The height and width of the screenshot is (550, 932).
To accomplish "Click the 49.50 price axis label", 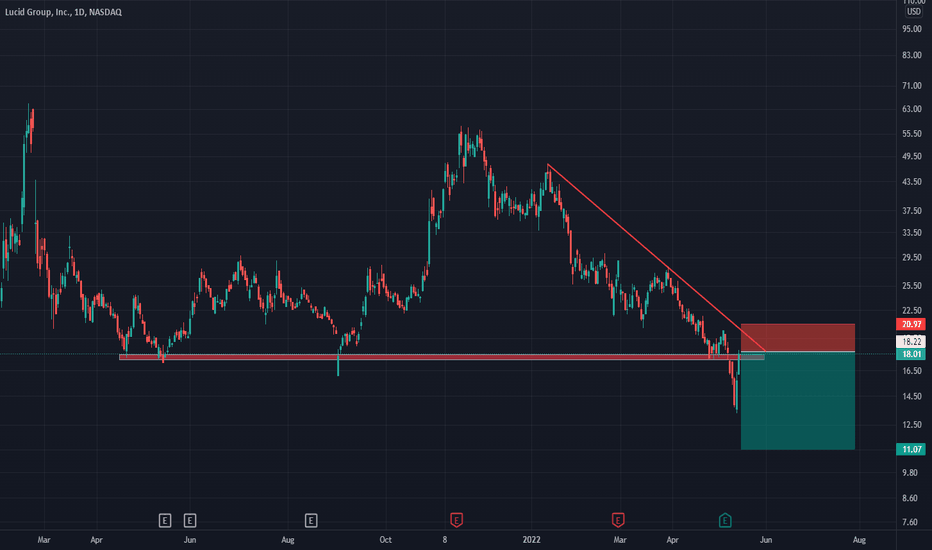I will (x=912, y=156).
